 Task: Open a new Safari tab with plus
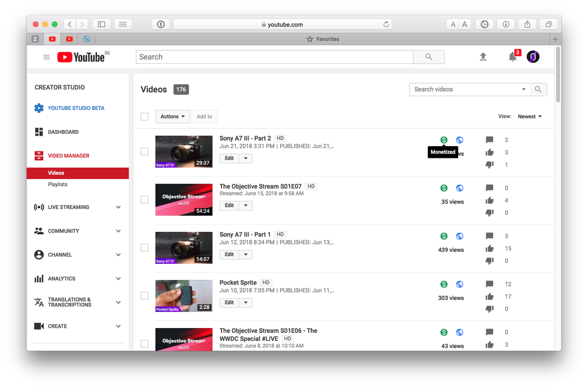pos(555,39)
